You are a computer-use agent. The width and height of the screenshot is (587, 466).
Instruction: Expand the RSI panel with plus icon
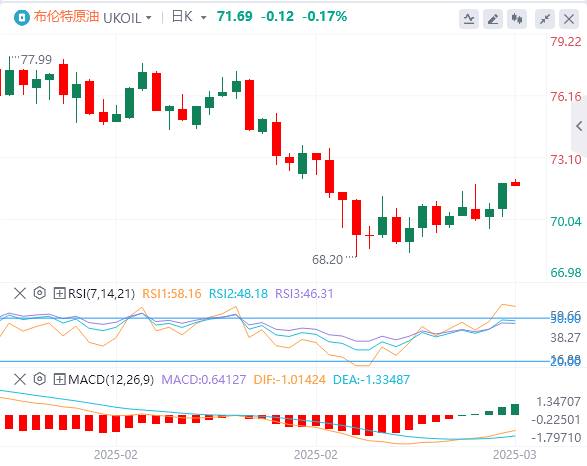click(x=60, y=293)
